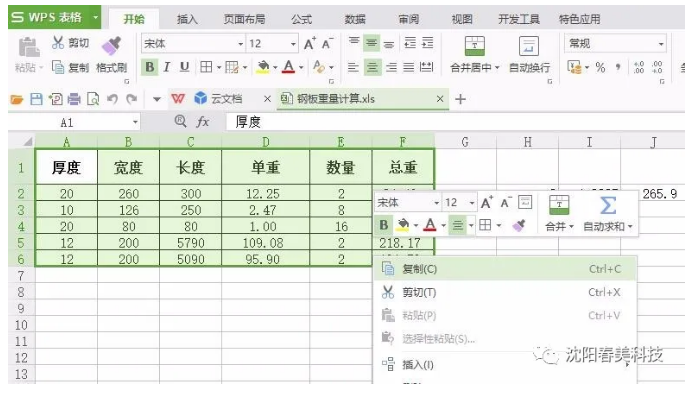The height and width of the screenshot is (394, 692).
Task: Click the fx insert function button
Action: (203, 122)
